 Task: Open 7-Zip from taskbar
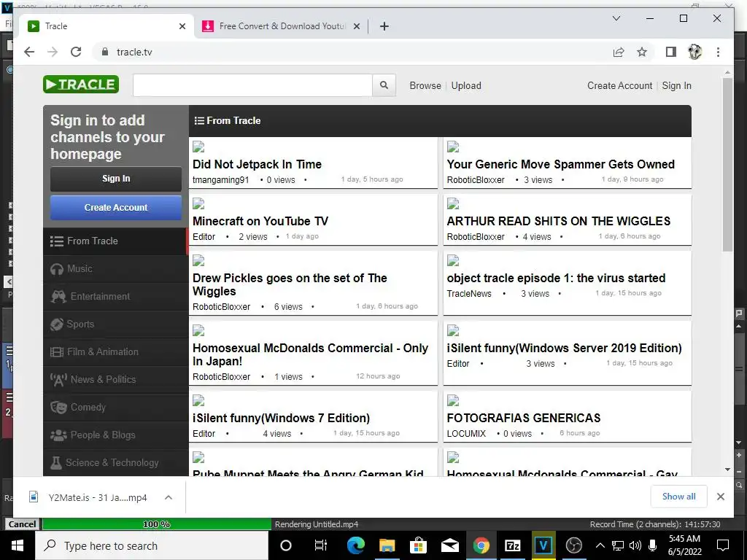(512, 545)
